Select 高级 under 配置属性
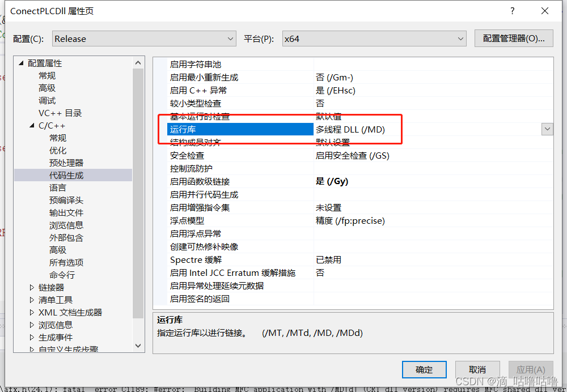Image resolution: width=567 pixels, height=392 pixels. pos(47,88)
